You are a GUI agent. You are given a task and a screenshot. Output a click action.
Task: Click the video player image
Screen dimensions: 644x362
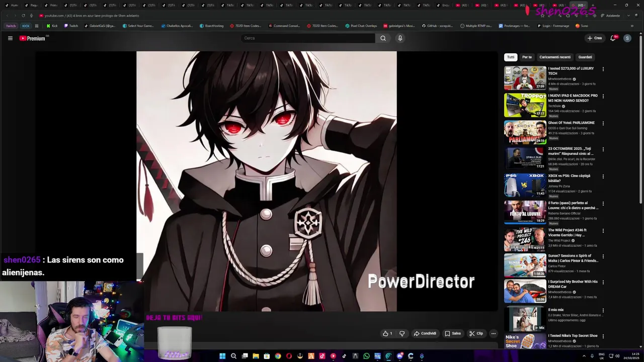266,181
